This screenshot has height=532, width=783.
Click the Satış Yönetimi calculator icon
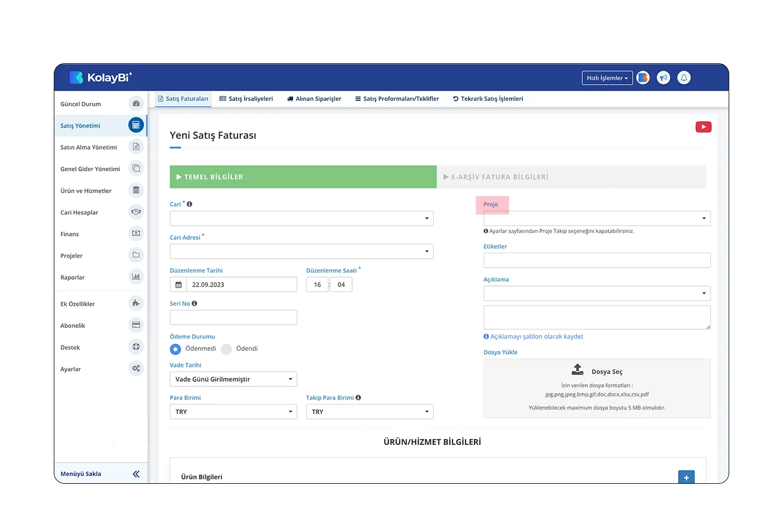pos(136,125)
